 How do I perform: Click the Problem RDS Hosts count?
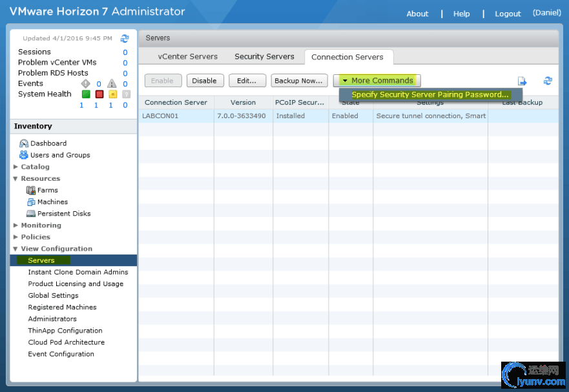point(125,74)
